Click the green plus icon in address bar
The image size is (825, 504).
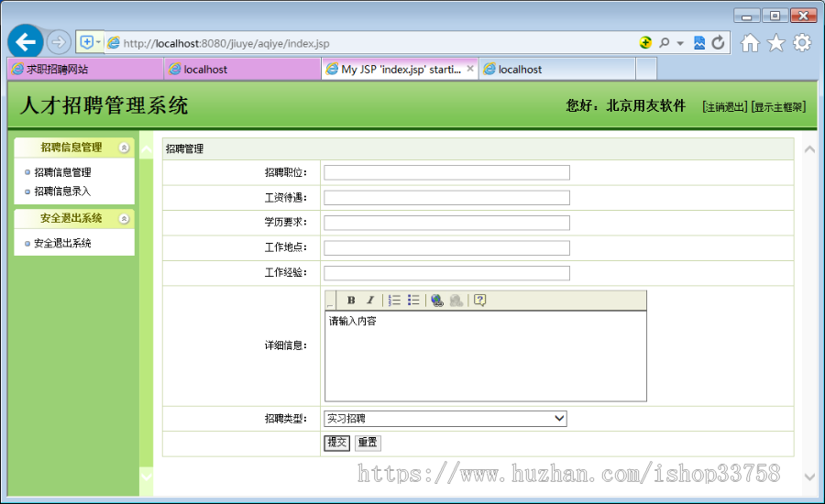[645, 43]
